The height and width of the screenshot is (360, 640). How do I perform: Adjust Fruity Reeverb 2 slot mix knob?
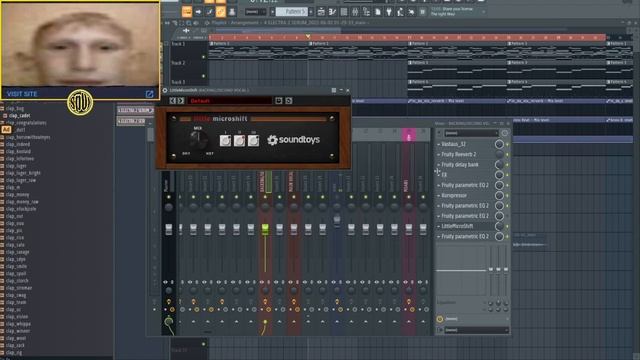coord(499,154)
